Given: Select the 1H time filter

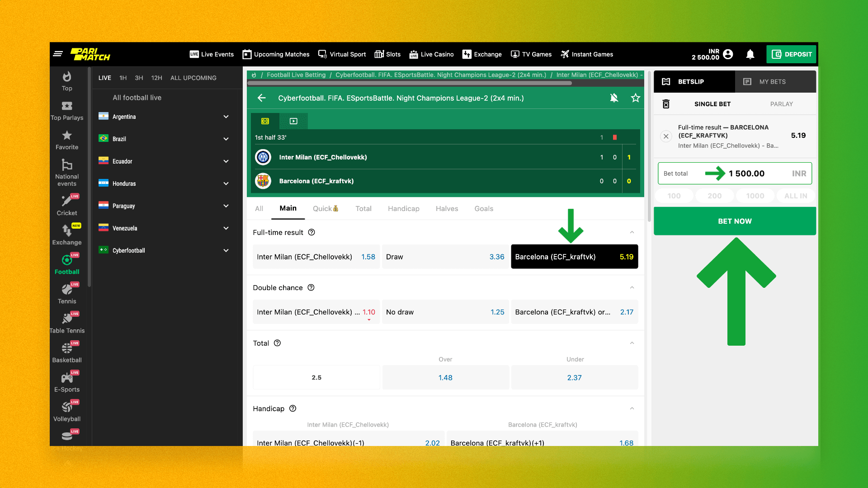Looking at the screenshot, I should pos(123,78).
